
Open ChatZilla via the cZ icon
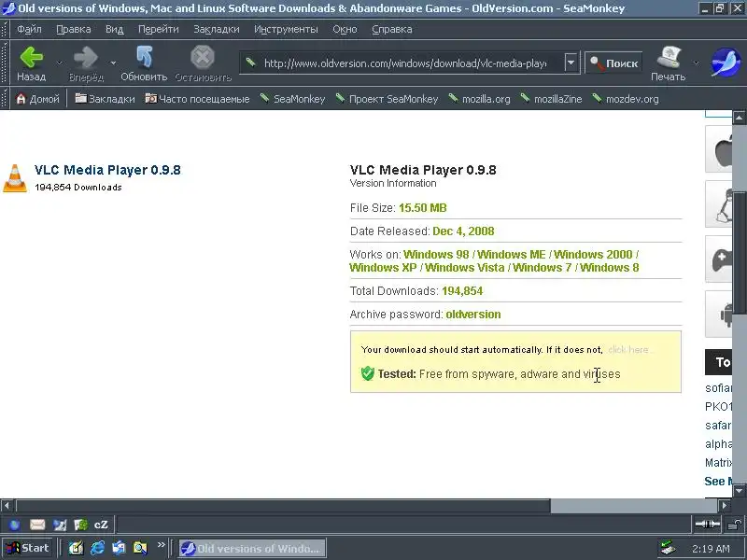(x=101, y=525)
